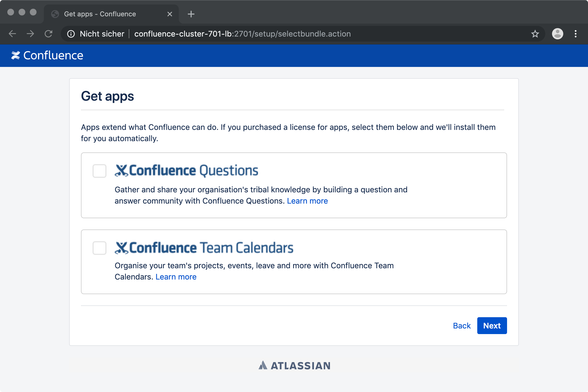Bookmark this page with star icon
The image size is (588, 392).
[x=535, y=34]
